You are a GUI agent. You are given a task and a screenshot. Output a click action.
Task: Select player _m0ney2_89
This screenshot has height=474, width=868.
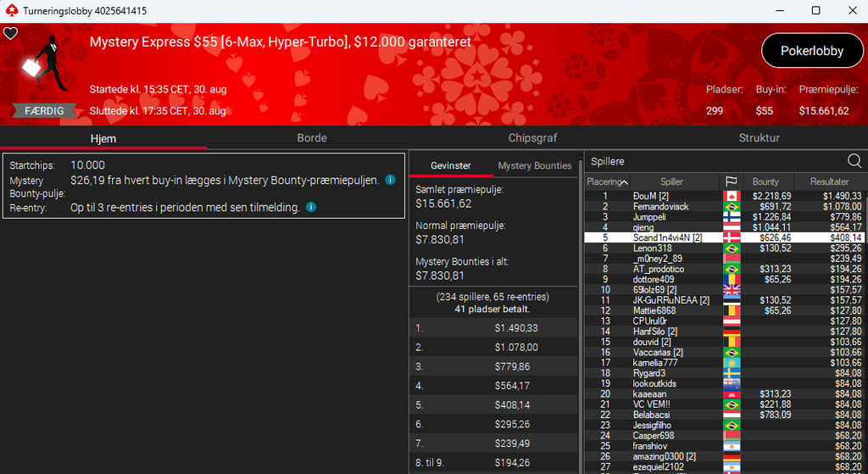658,259
